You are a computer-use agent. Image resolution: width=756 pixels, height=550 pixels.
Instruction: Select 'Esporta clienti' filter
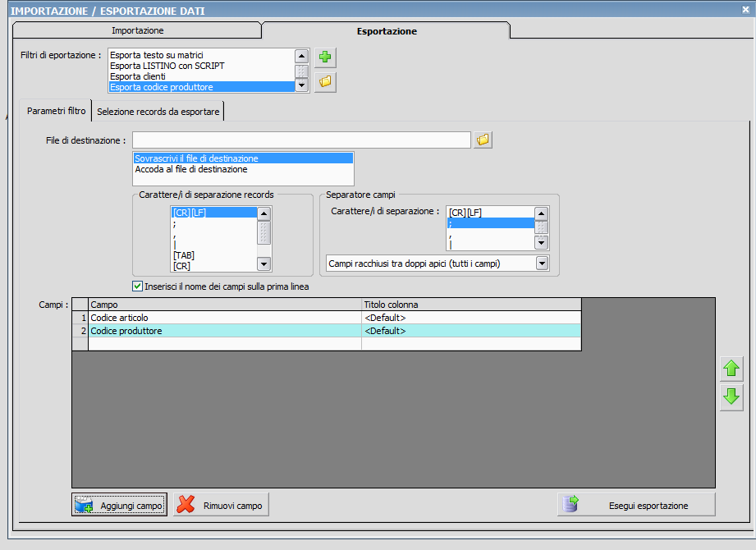click(202, 76)
